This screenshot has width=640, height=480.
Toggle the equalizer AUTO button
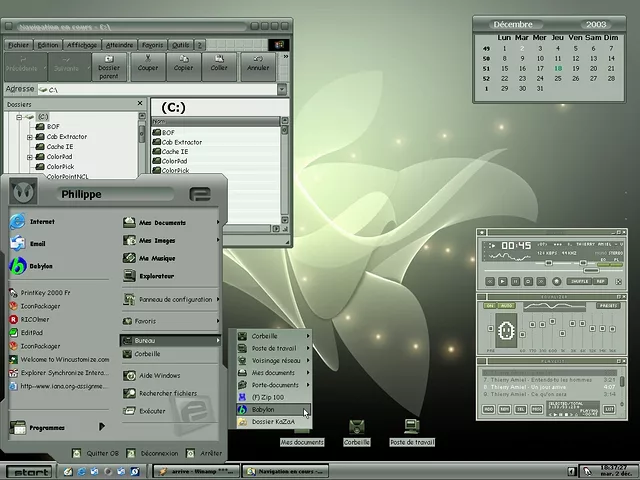click(506, 305)
